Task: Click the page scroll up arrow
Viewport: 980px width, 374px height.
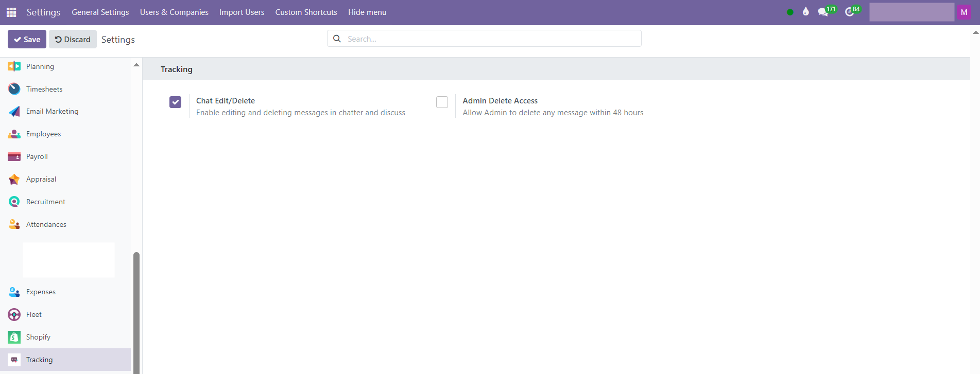Action: click(975, 32)
